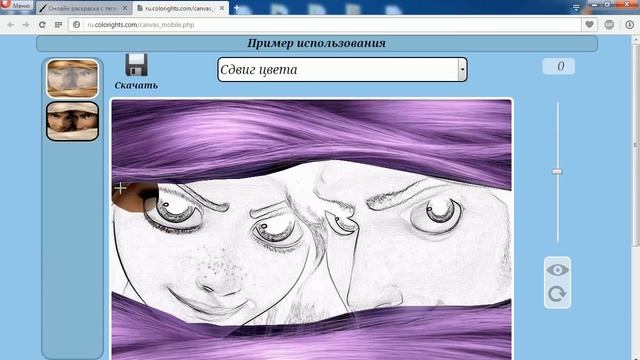Click the round extension icon beside the heart

click(609, 25)
